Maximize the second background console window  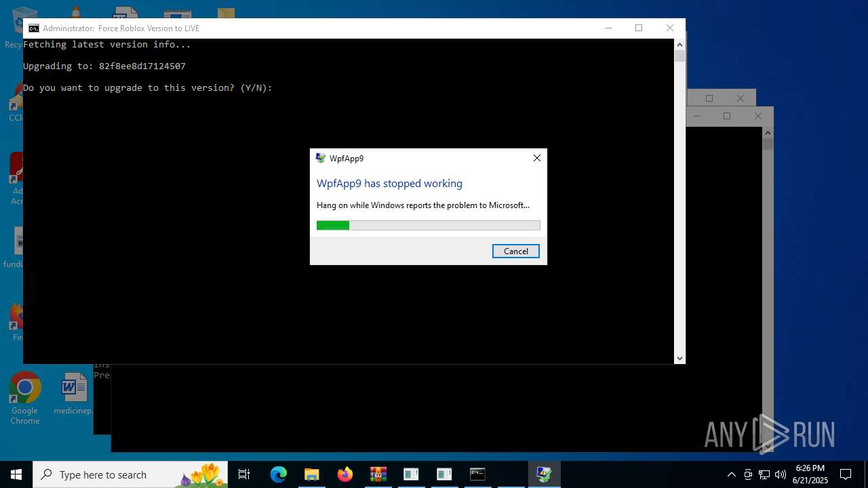tap(709, 98)
